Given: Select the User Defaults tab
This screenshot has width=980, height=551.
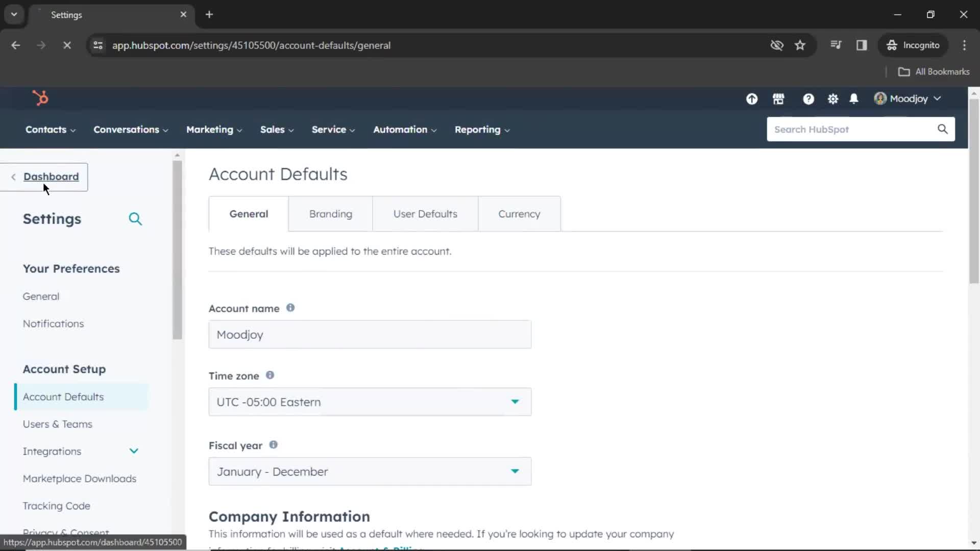Looking at the screenshot, I should coord(425,213).
